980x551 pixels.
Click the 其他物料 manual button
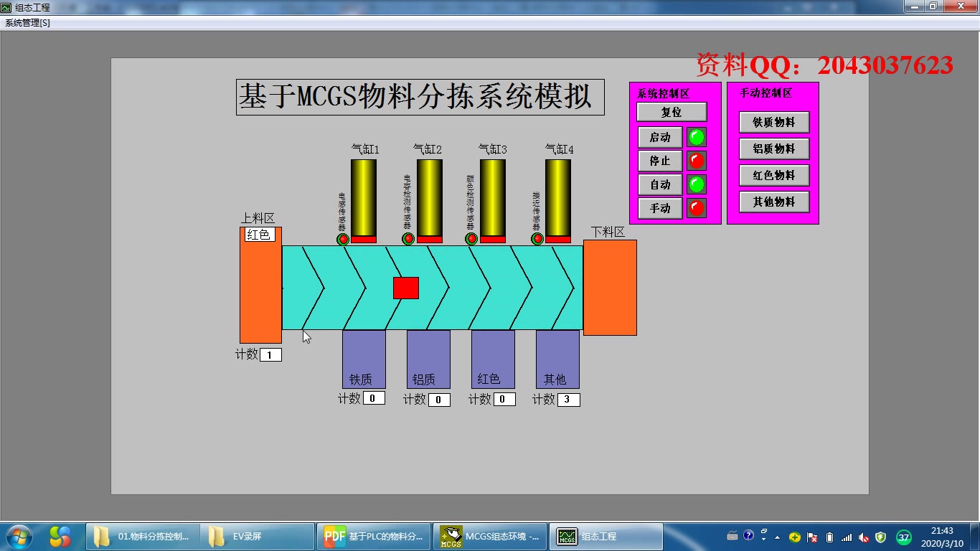(774, 202)
